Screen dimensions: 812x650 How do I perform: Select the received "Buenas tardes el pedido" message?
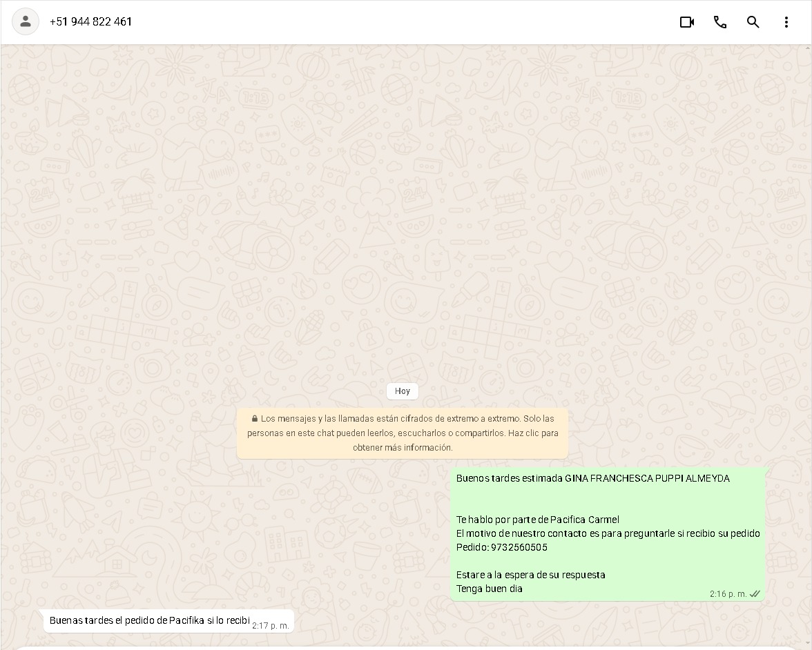point(149,621)
